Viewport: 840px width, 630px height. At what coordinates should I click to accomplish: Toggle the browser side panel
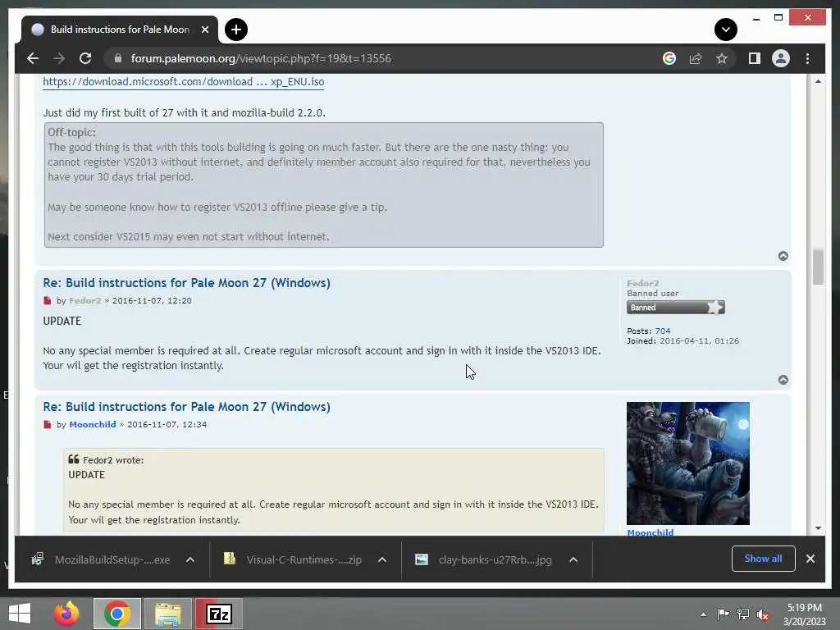tap(755, 58)
